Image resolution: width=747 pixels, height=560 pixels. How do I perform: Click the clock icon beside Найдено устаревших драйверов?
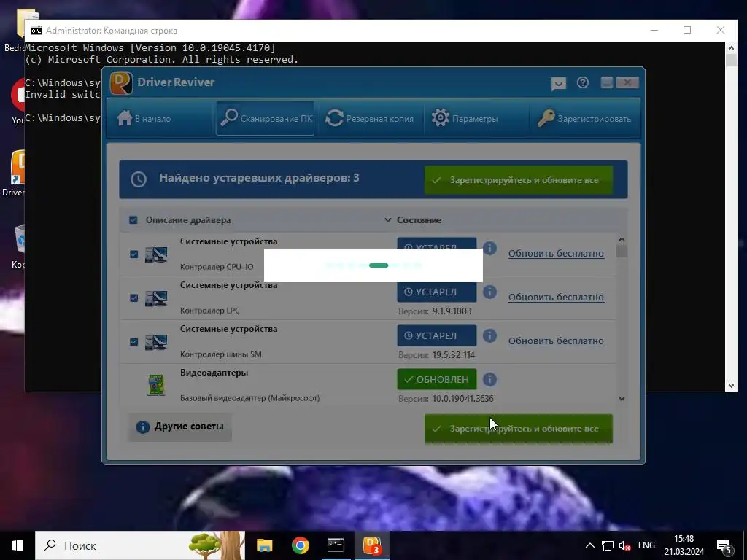click(139, 179)
